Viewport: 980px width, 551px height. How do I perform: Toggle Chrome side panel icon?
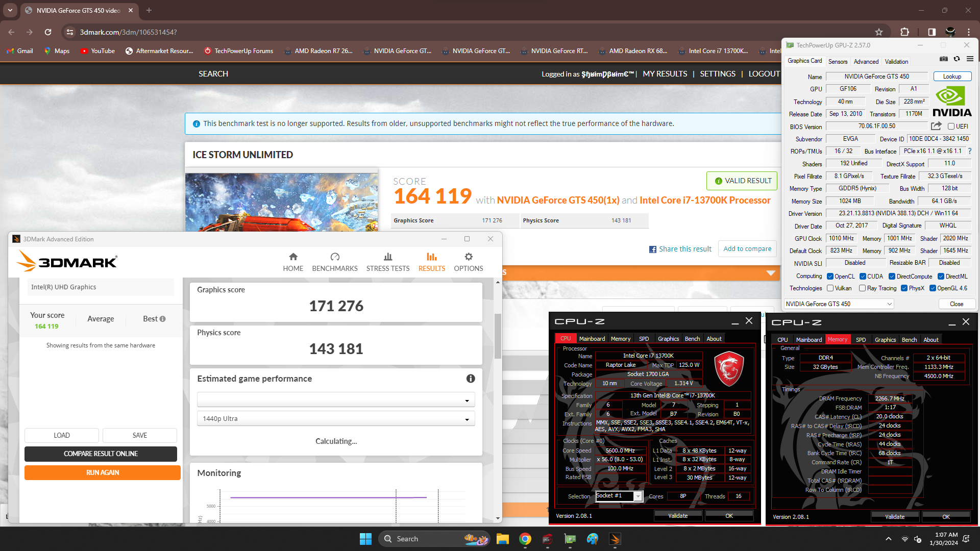click(x=932, y=32)
